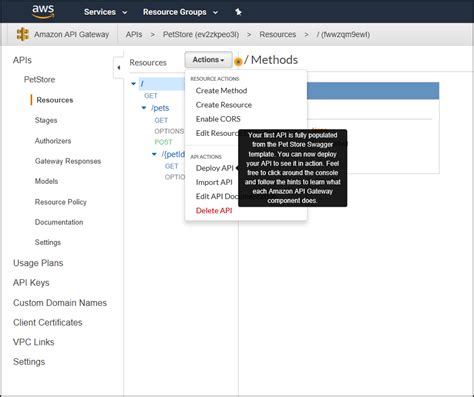Open Custom Domain Names in the sidebar
Screen dimensions: 474x397
[x=60, y=303]
